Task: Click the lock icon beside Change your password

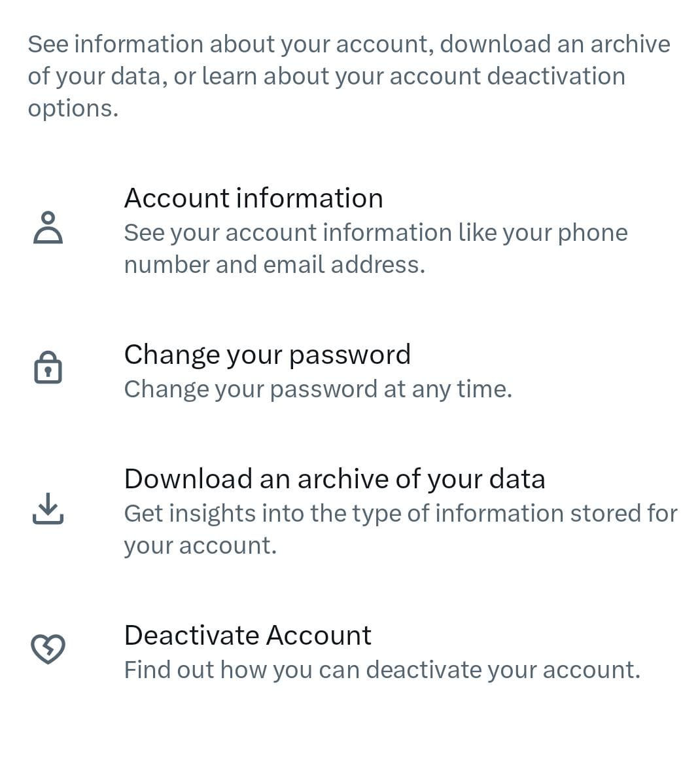Action: tap(47, 367)
